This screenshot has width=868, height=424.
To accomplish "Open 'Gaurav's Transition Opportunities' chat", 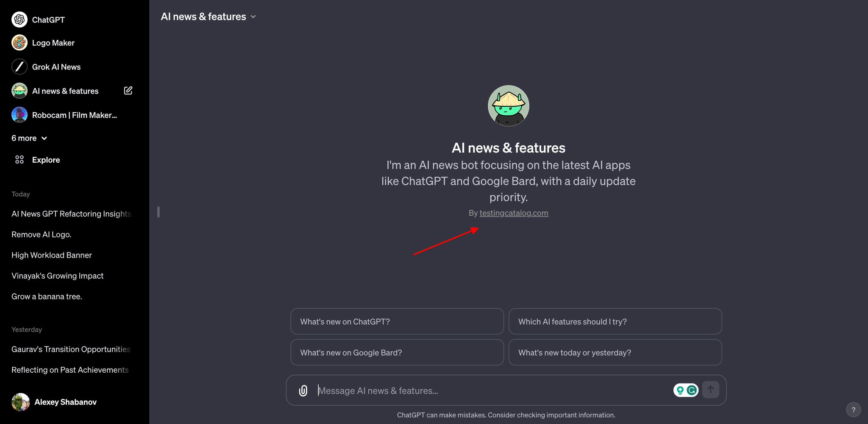I will click(71, 349).
